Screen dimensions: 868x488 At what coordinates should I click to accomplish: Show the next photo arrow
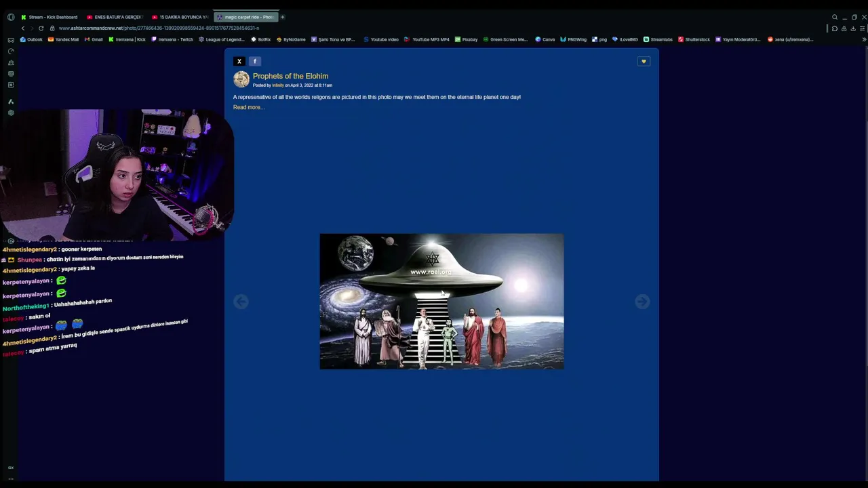pyautogui.click(x=642, y=302)
